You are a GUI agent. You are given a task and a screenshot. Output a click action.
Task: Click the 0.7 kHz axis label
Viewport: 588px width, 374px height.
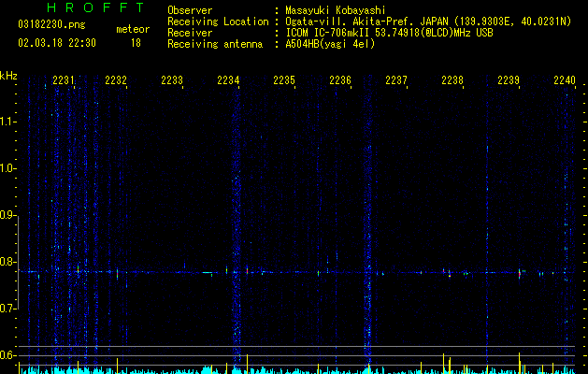(8, 309)
